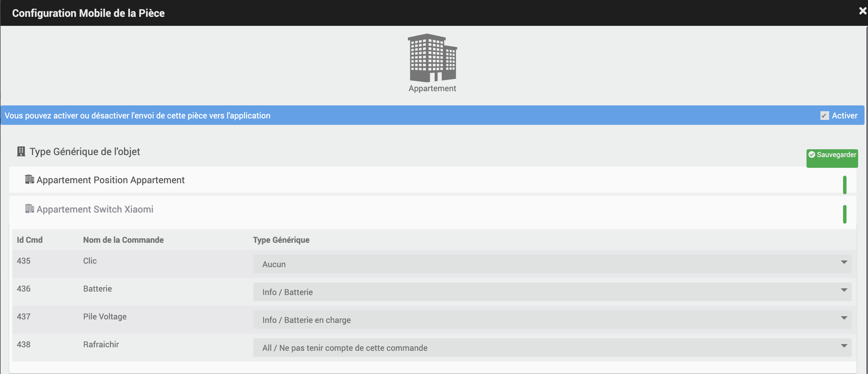Click the Id Cmd column header
The width and height of the screenshot is (868, 374).
[30, 240]
